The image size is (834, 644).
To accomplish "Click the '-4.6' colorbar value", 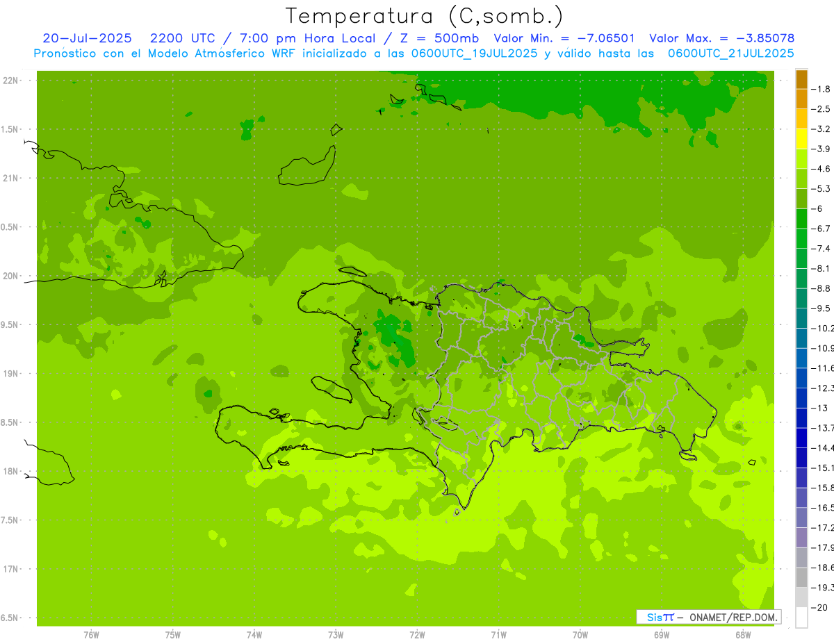I will (x=821, y=169).
